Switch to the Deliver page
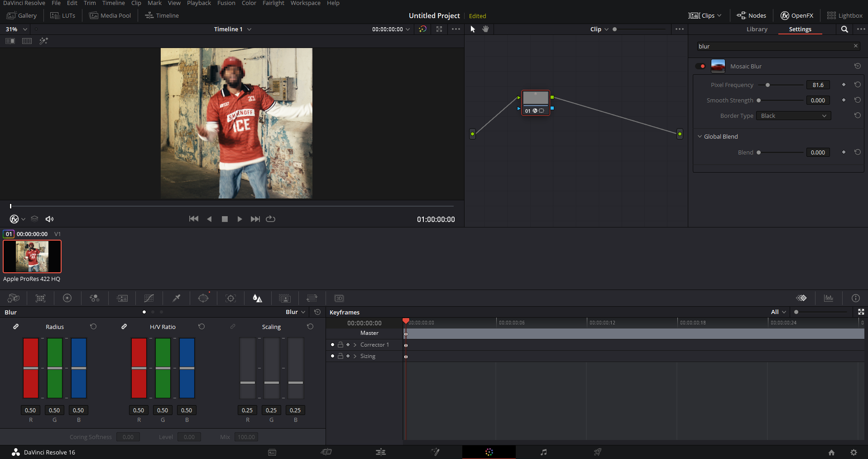Image resolution: width=868 pixels, height=459 pixels. pyautogui.click(x=597, y=452)
